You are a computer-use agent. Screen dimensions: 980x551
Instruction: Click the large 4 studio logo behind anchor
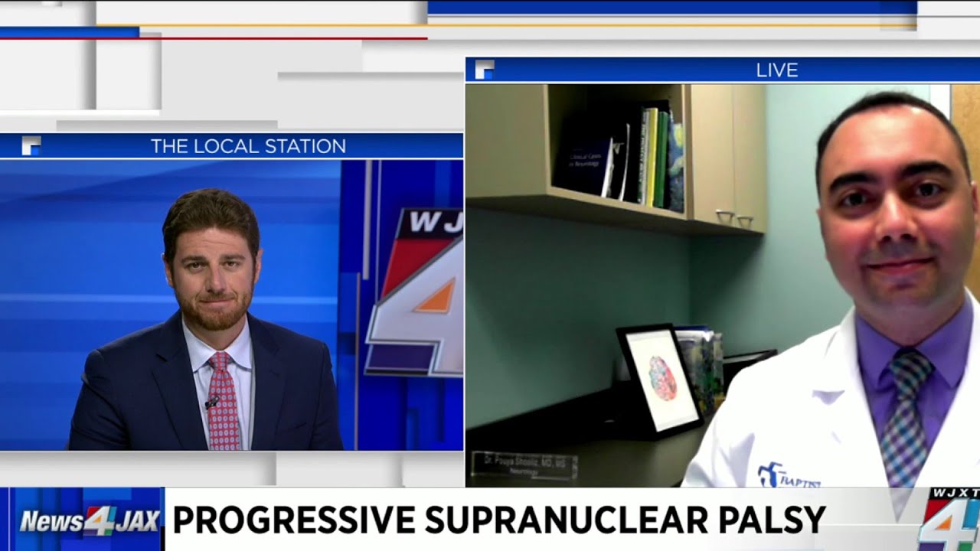[413, 292]
